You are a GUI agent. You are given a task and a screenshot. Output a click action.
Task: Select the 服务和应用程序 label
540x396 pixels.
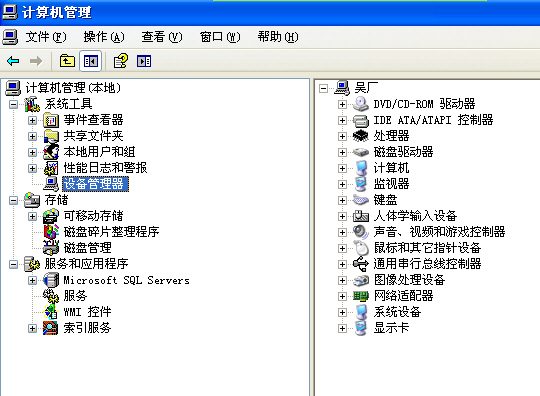tap(86, 264)
